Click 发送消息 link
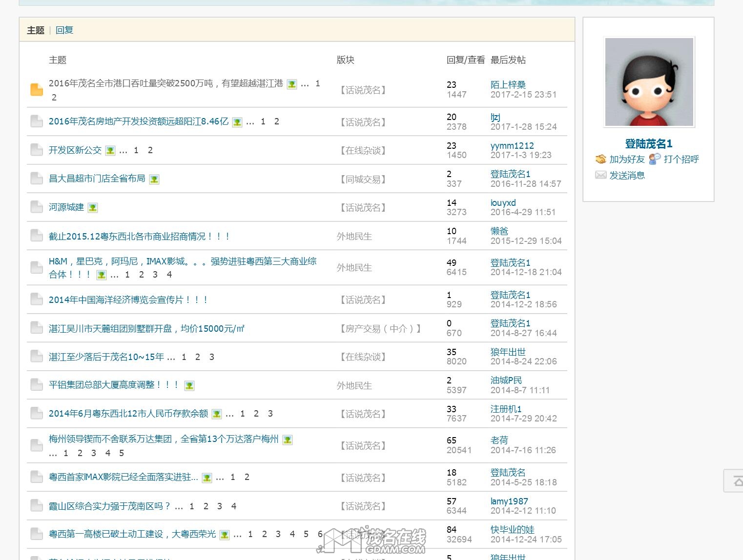Viewport: 743px width, 560px height. tap(627, 176)
